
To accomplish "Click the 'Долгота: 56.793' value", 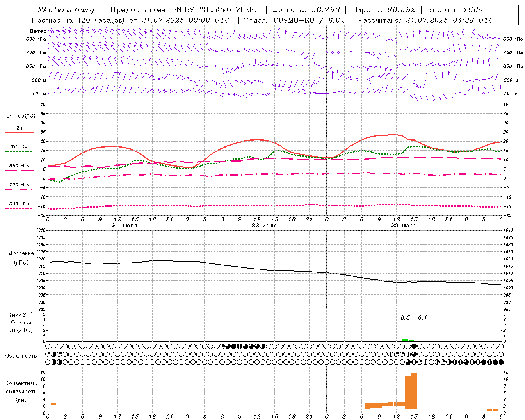I will pos(306,10).
